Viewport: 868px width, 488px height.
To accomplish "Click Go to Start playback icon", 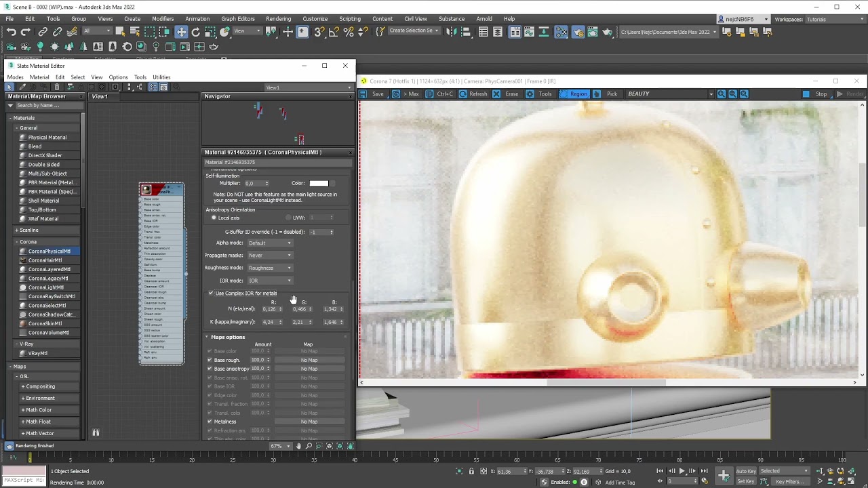I will click(x=660, y=471).
